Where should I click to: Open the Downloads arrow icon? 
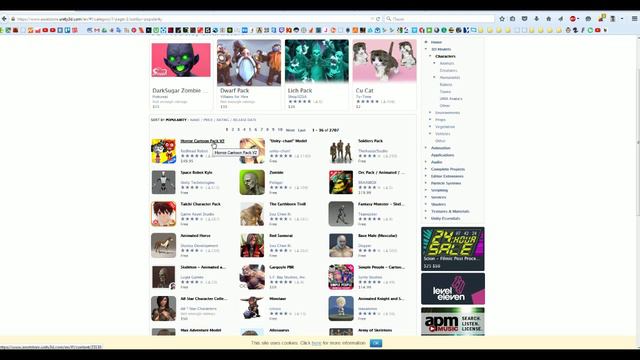(536, 19)
